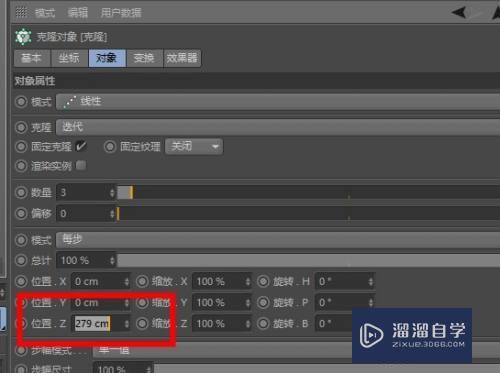Click the 缩放 . Z field

[222, 323]
